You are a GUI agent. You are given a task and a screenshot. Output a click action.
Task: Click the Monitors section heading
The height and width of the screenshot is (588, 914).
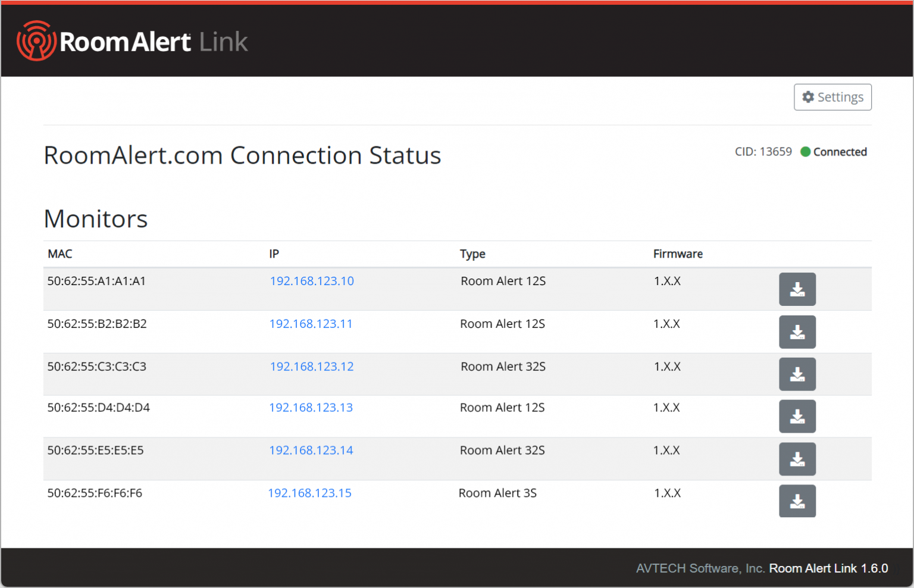pos(95,219)
